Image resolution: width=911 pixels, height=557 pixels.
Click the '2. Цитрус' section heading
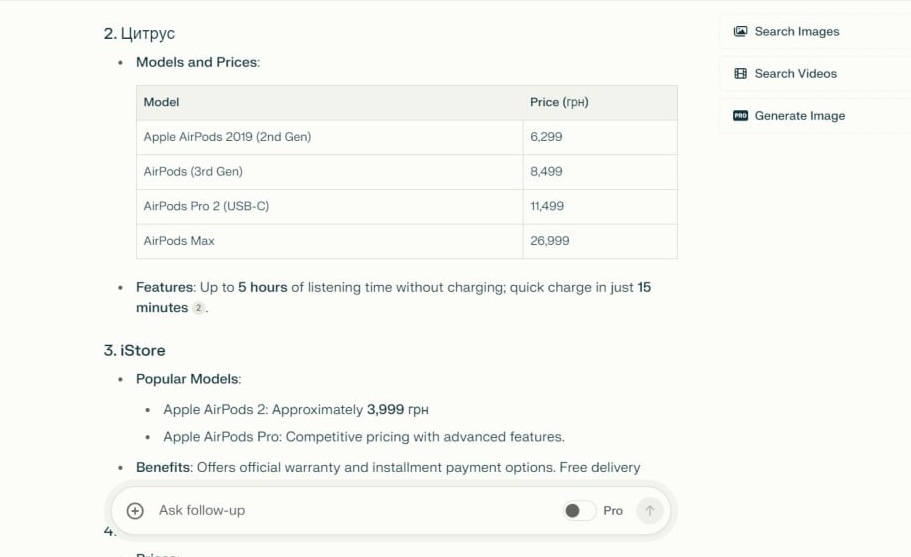coord(139,34)
